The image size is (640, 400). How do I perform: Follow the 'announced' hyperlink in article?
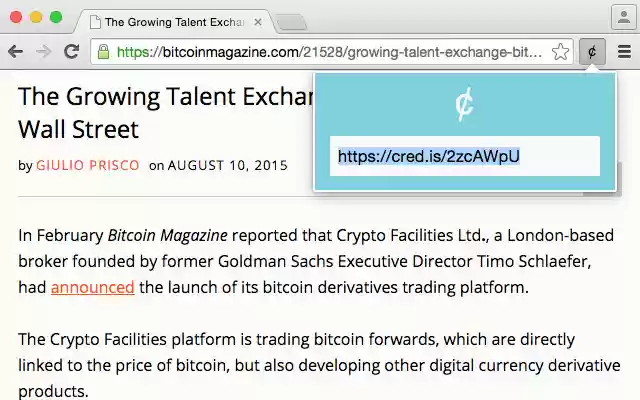point(93,288)
